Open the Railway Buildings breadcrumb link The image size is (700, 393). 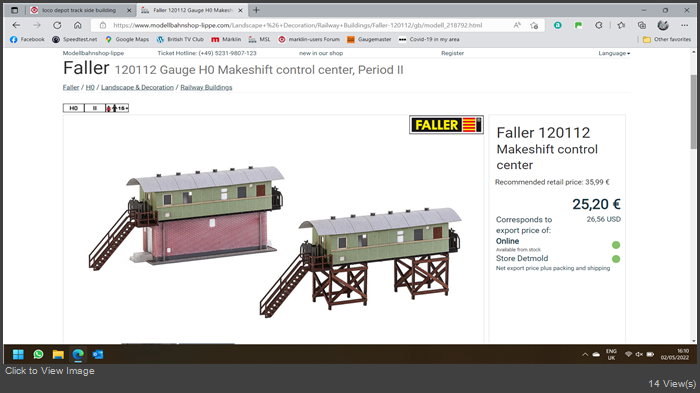click(206, 88)
